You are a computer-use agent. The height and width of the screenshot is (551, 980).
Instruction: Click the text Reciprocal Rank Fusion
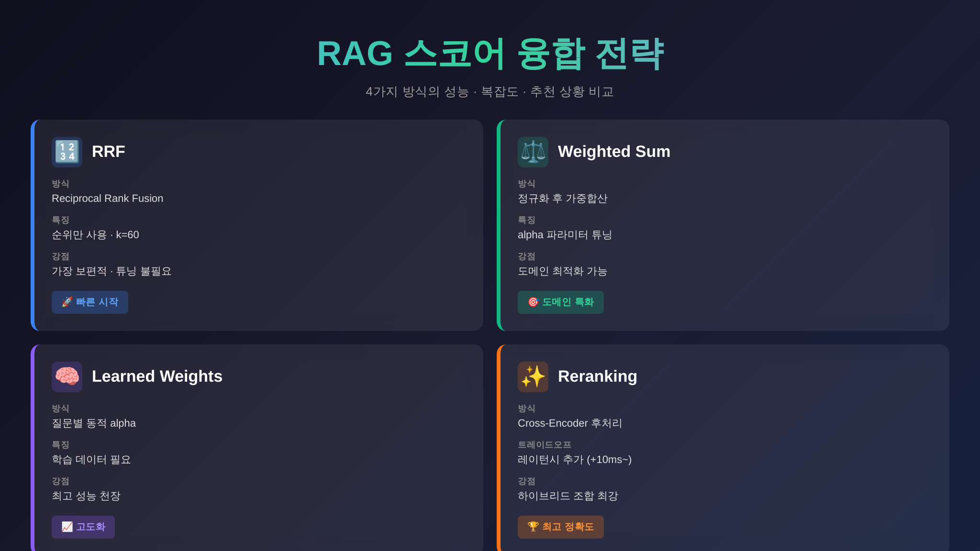point(108,198)
